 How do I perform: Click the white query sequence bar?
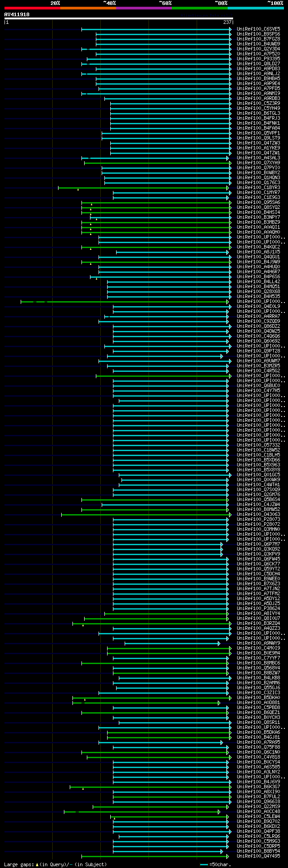pyautogui.click(x=119, y=18)
